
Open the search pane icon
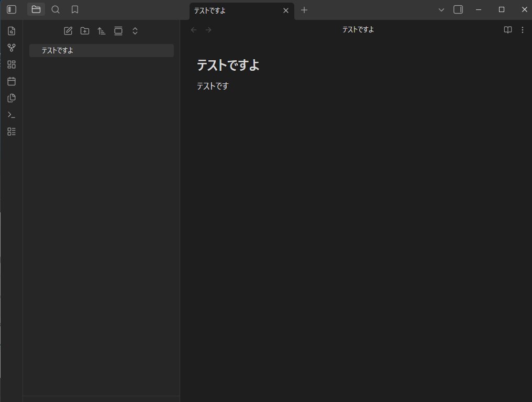click(56, 9)
